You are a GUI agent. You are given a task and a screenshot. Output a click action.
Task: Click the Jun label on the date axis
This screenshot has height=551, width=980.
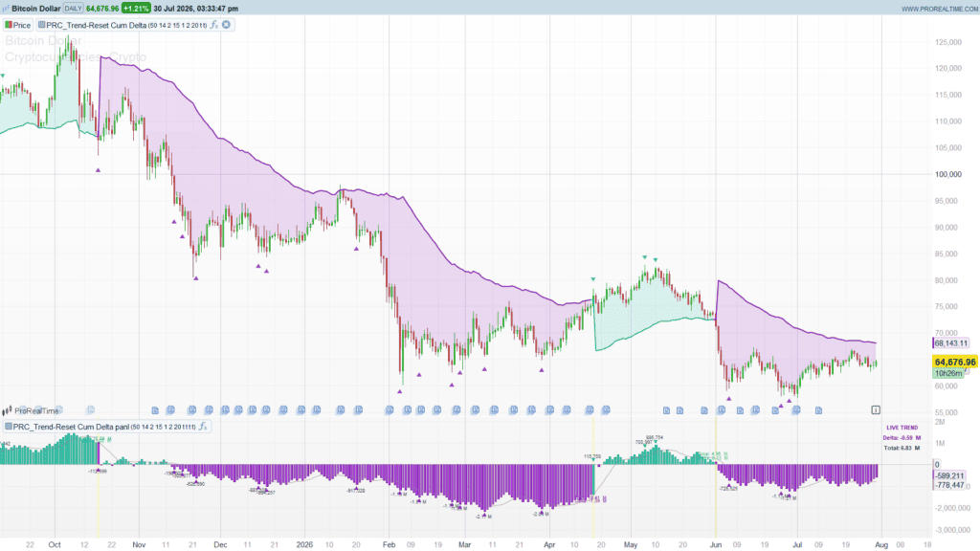coord(716,544)
